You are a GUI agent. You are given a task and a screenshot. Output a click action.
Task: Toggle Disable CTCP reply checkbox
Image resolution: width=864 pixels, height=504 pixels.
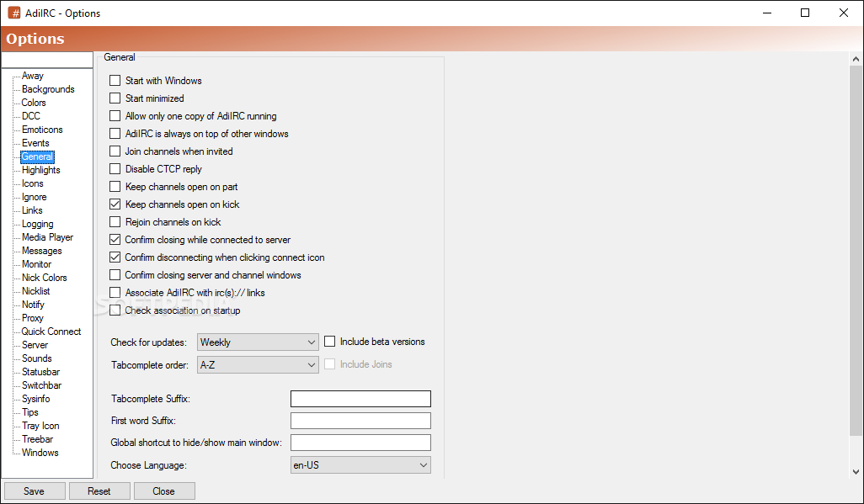tap(115, 168)
